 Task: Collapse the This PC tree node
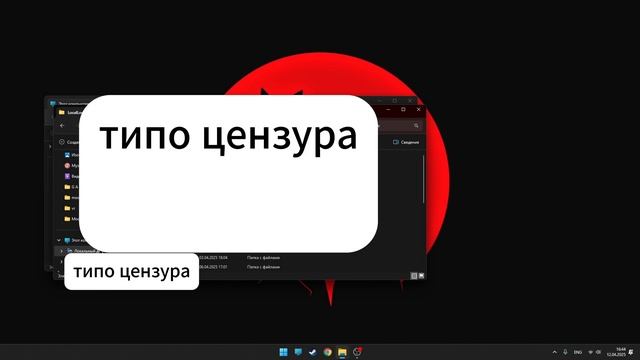point(59,240)
